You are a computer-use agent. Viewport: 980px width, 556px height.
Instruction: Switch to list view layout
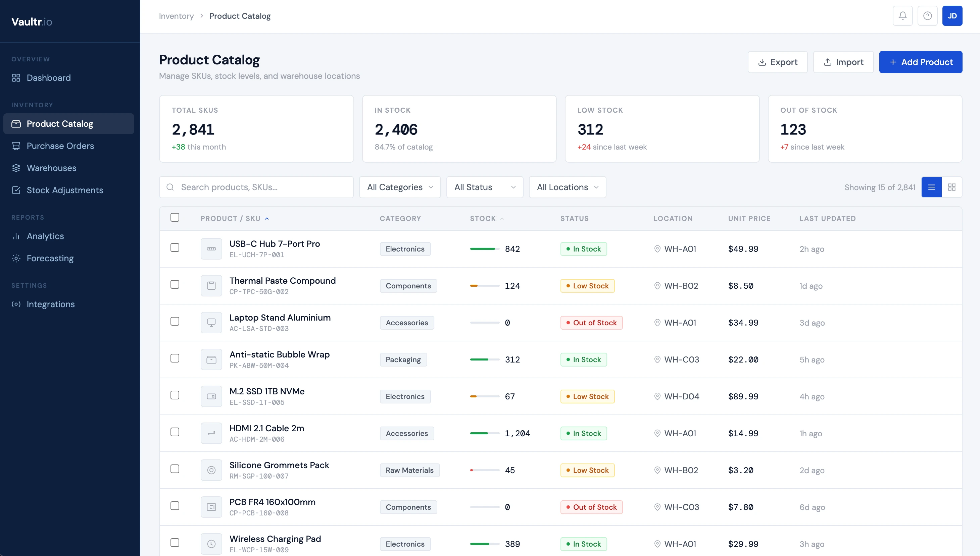[x=931, y=187]
